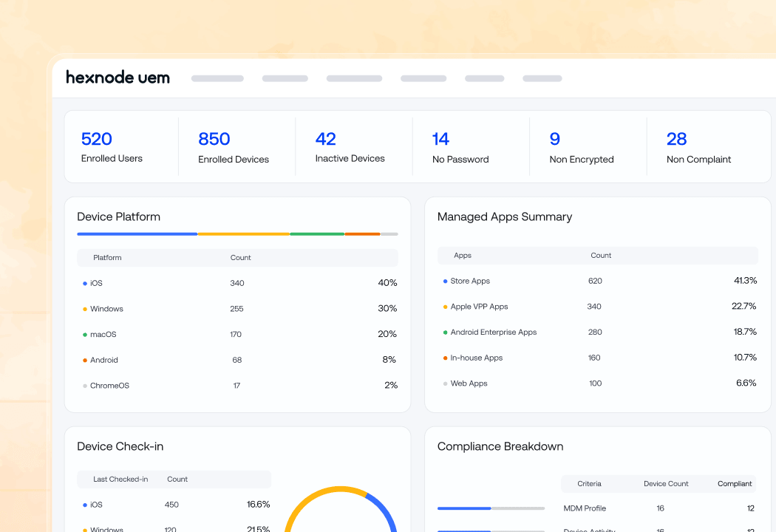776x532 pixels.
Task: Click Count header in Managed Apps table
Action: tap(601, 256)
